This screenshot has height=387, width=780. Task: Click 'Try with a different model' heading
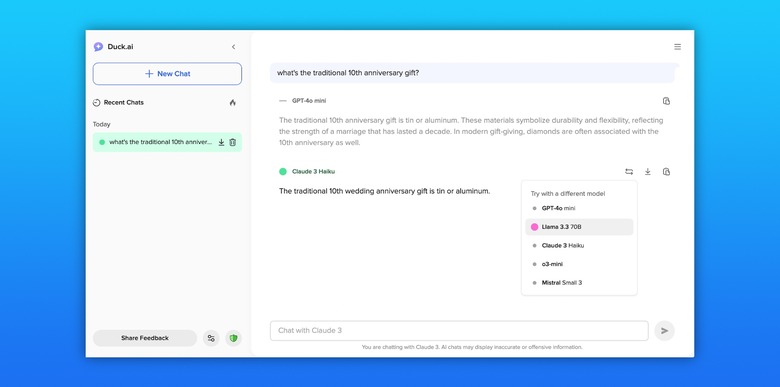568,194
